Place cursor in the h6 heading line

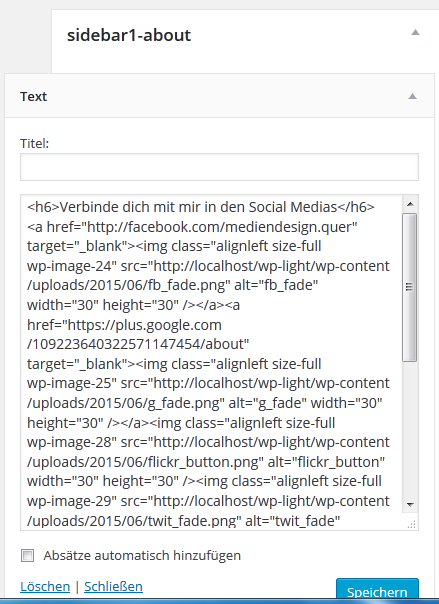(201, 207)
